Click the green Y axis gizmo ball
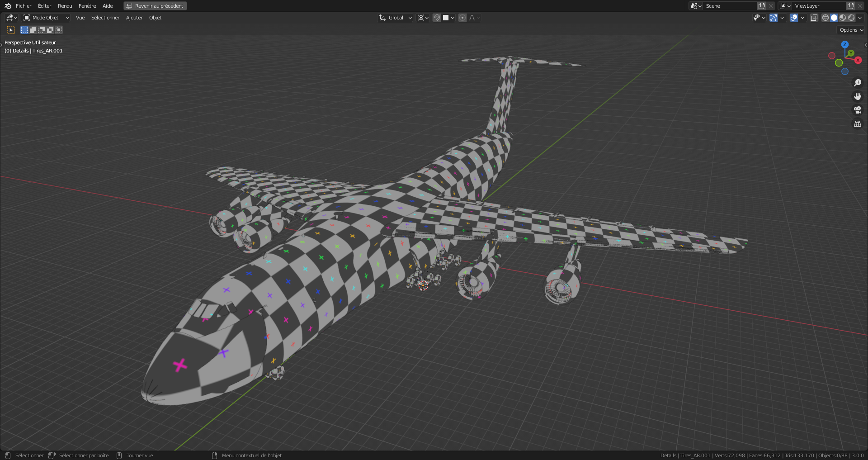 pyautogui.click(x=851, y=53)
